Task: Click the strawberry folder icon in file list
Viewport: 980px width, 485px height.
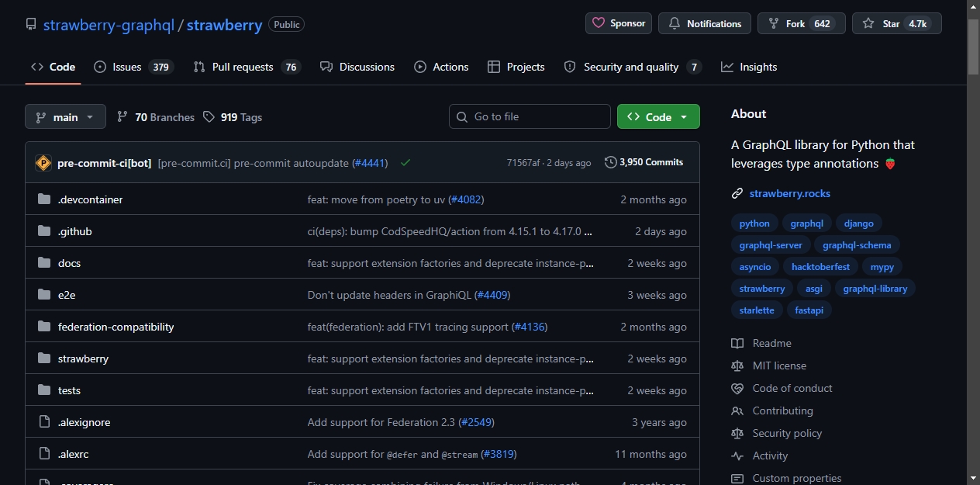Action: point(44,359)
